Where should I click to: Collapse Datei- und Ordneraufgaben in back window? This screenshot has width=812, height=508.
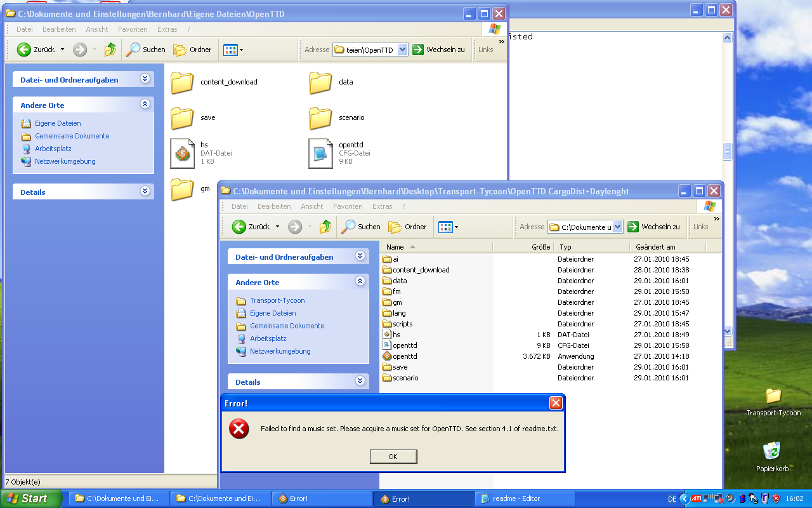click(145, 79)
